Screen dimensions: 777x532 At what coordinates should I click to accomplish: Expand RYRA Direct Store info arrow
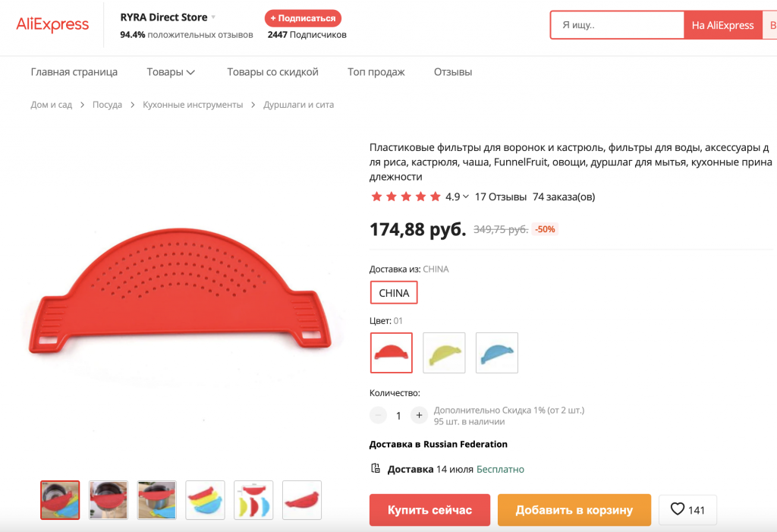coord(213,17)
